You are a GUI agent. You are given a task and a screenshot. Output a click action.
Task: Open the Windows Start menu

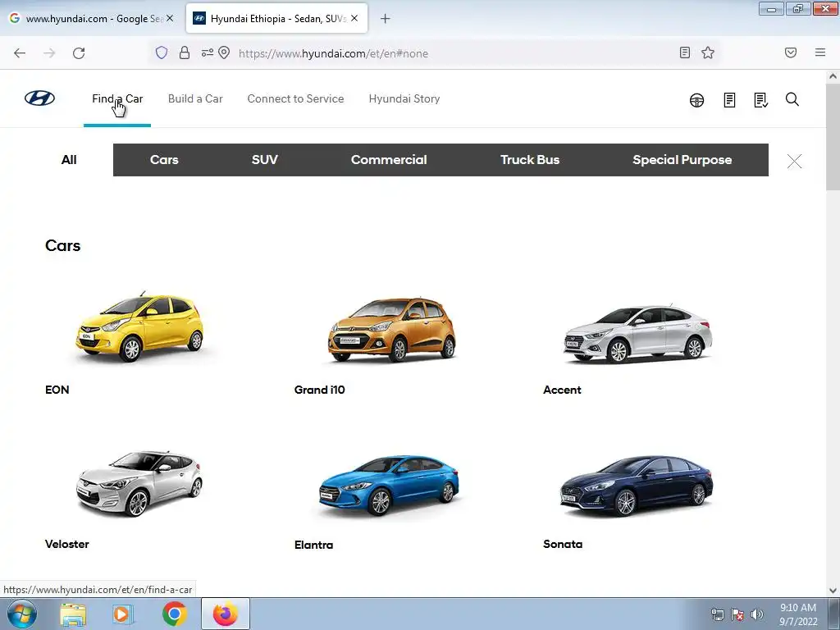coord(22,614)
